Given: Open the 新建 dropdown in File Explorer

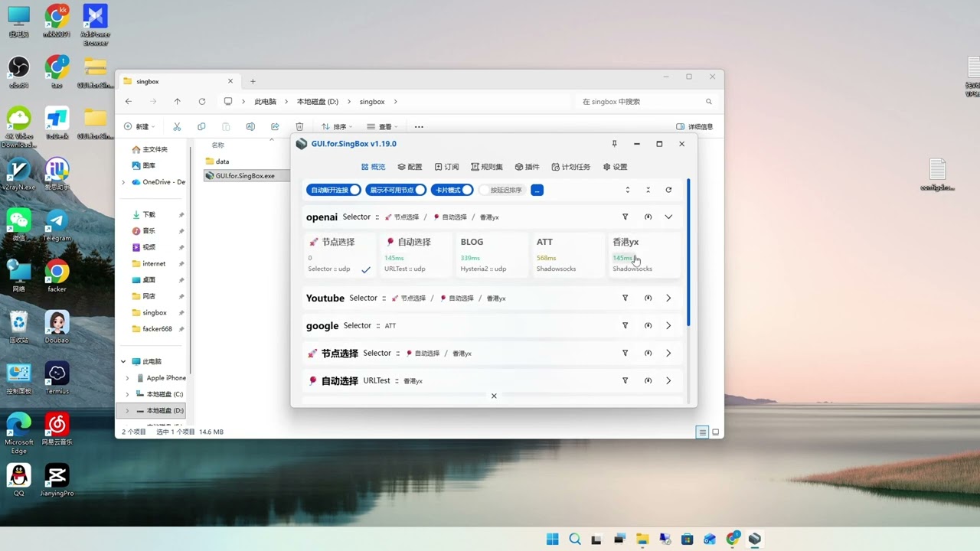Looking at the screenshot, I should coord(139,127).
